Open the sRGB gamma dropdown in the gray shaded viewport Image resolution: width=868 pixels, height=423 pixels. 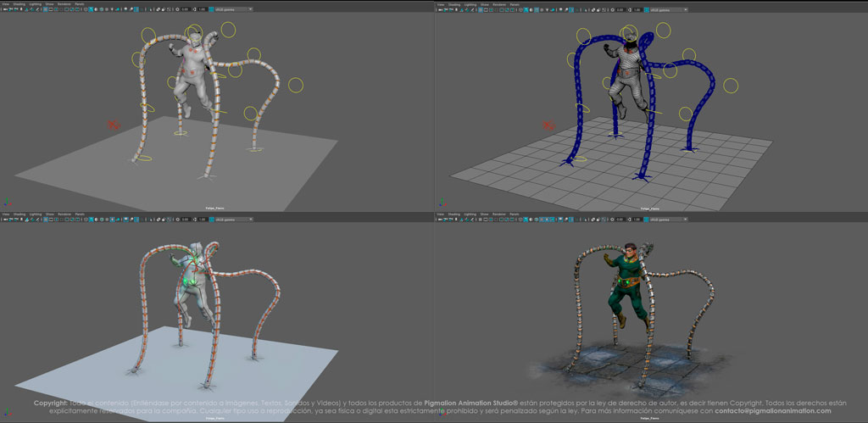coord(234,9)
